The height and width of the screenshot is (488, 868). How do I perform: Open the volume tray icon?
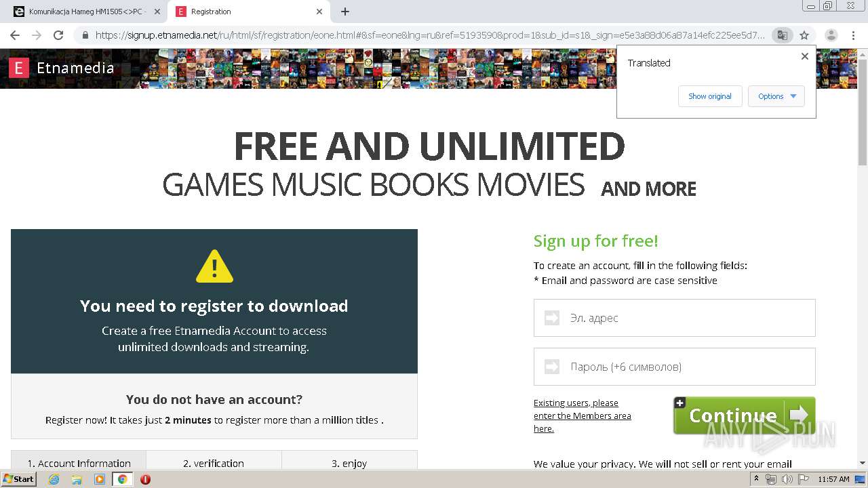pyautogui.click(x=787, y=479)
